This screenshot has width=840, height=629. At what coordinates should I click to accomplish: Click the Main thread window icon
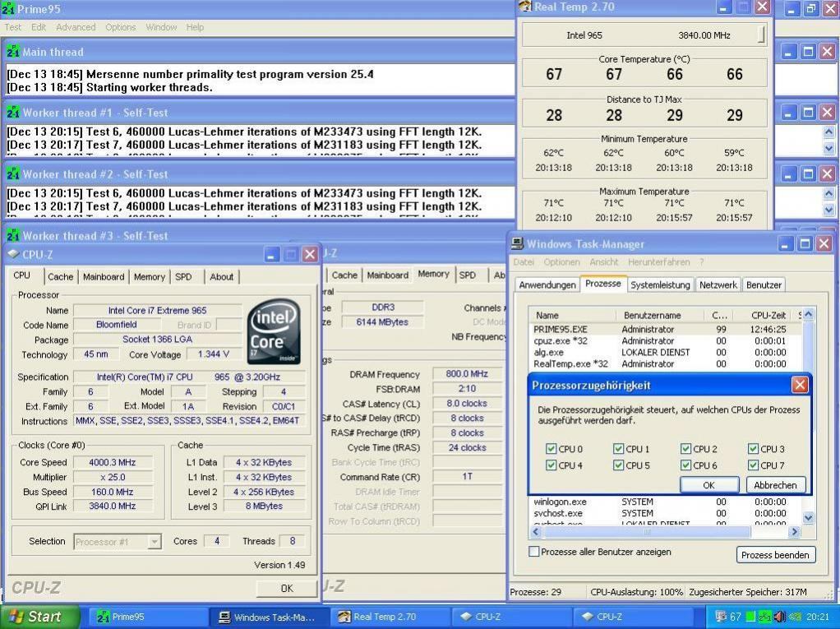[x=13, y=52]
